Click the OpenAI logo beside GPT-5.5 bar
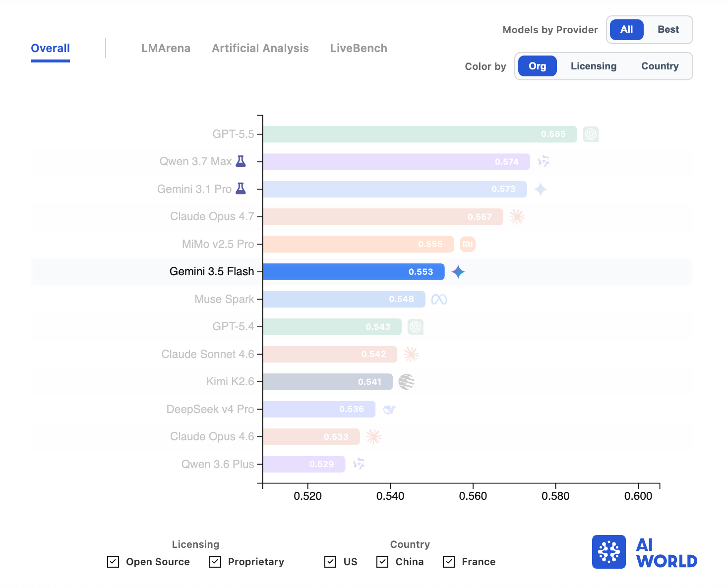Viewport: 727px width, 588px height. pyautogui.click(x=591, y=134)
